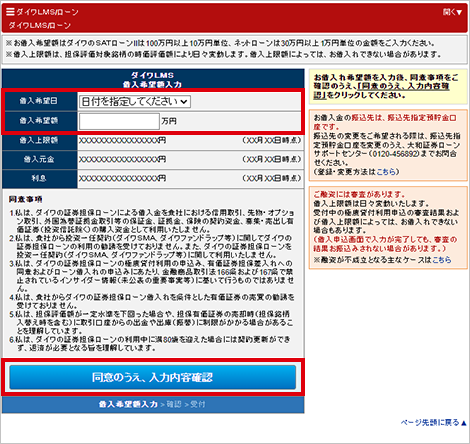Click the 借入上限額 amount value
The height and width of the screenshot is (444, 470).
[122, 140]
